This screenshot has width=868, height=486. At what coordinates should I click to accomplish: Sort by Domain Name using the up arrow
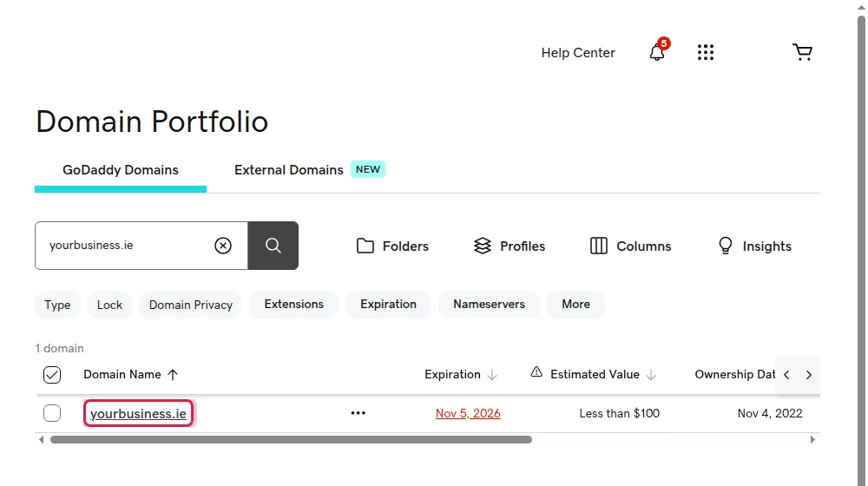[173, 375]
